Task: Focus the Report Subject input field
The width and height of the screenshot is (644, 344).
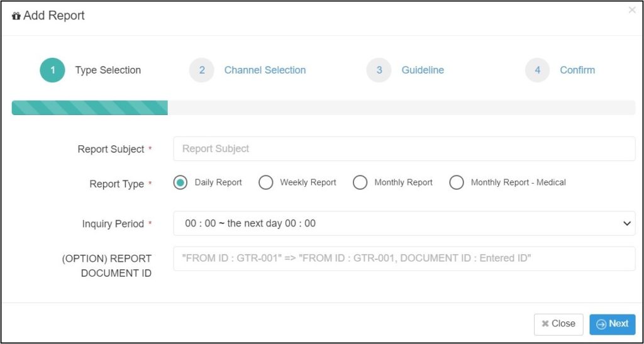Action: pos(404,148)
